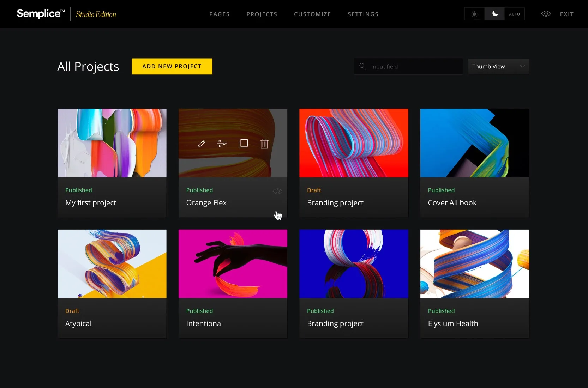Set the theme mode to Auto
Screen dimensions: 588x388
tap(515, 14)
